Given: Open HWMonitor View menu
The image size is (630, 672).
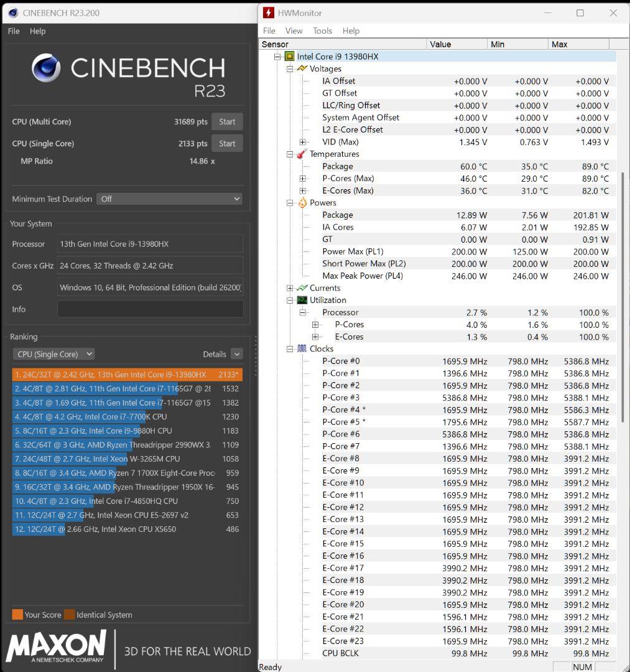Looking at the screenshot, I should (294, 31).
